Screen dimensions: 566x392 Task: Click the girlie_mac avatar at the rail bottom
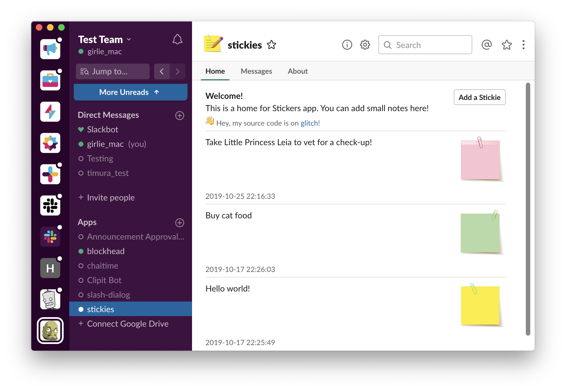tap(50, 331)
